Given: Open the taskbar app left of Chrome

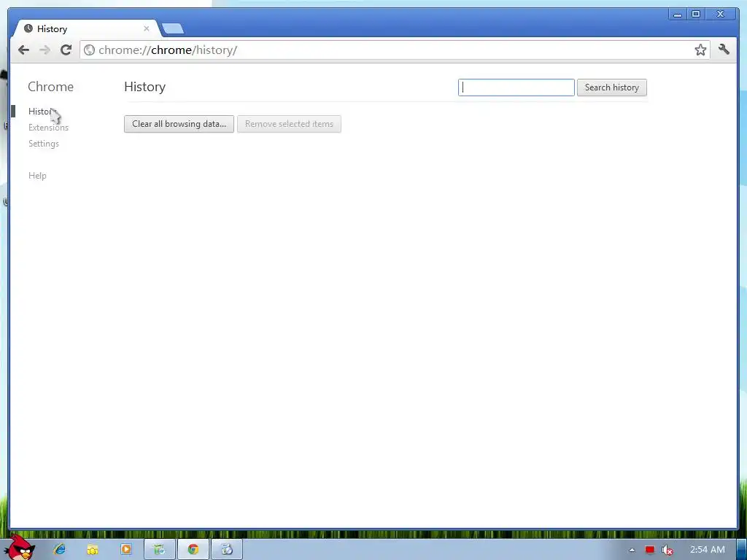Looking at the screenshot, I should tap(160, 550).
